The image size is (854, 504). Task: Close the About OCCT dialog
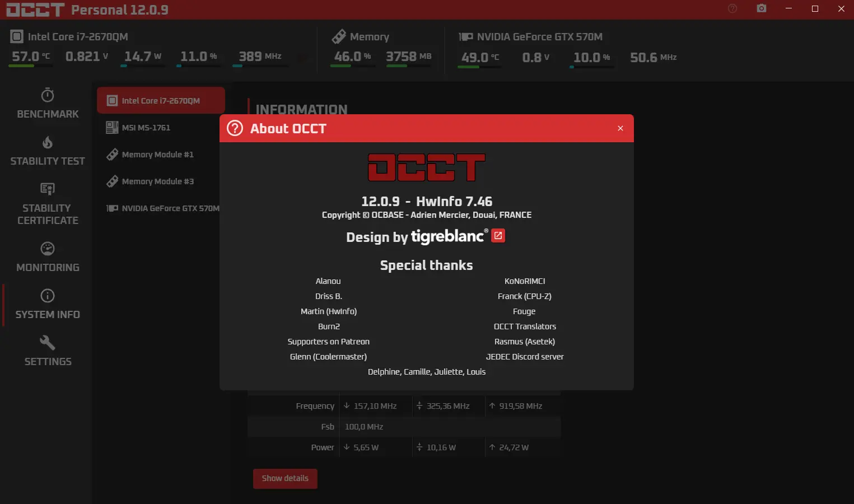coord(620,128)
